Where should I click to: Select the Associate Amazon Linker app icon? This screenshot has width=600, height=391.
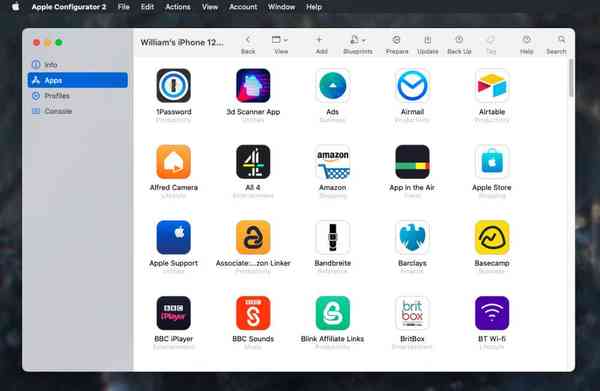coord(253,237)
